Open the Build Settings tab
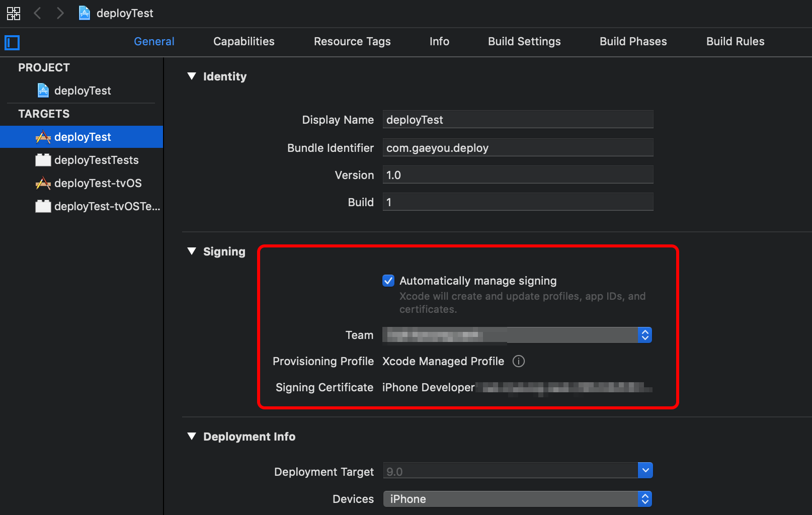The width and height of the screenshot is (812, 515). (x=524, y=41)
